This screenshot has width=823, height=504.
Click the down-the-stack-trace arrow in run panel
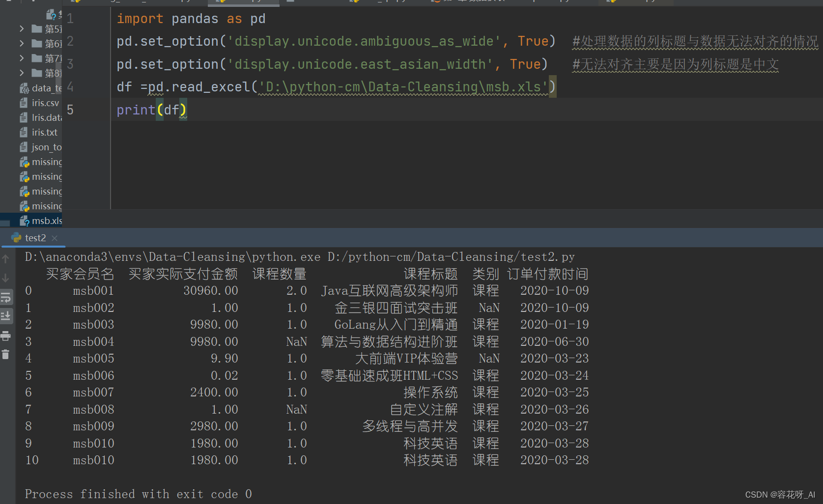[x=6, y=278]
